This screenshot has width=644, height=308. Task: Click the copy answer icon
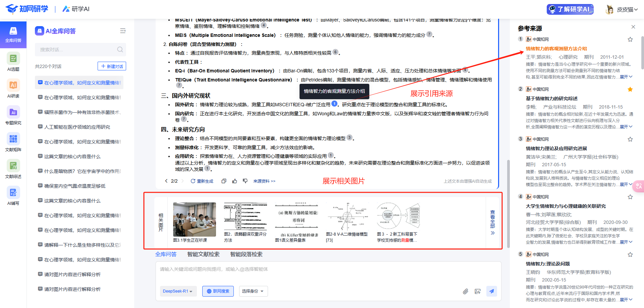pyautogui.click(x=224, y=181)
